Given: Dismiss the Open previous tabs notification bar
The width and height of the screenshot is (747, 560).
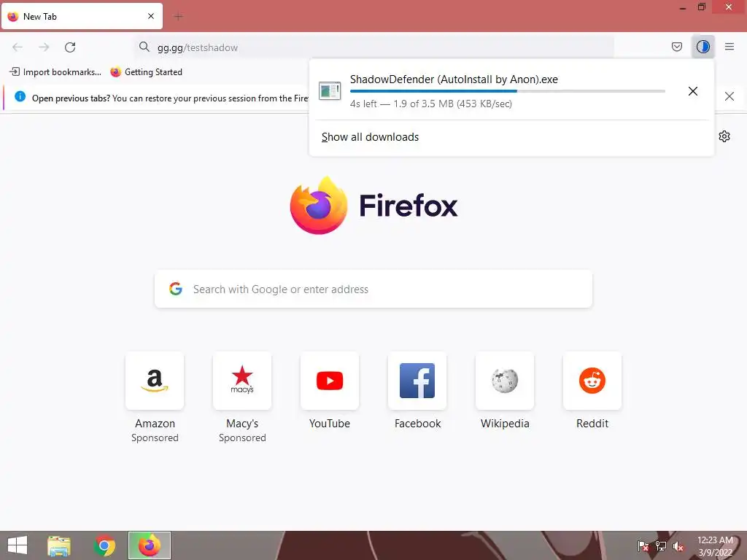Looking at the screenshot, I should point(729,96).
